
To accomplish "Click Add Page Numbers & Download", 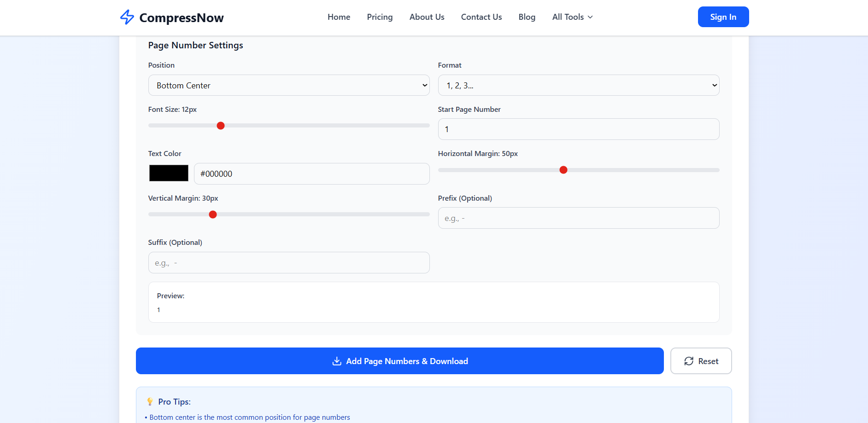I will (399, 361).
